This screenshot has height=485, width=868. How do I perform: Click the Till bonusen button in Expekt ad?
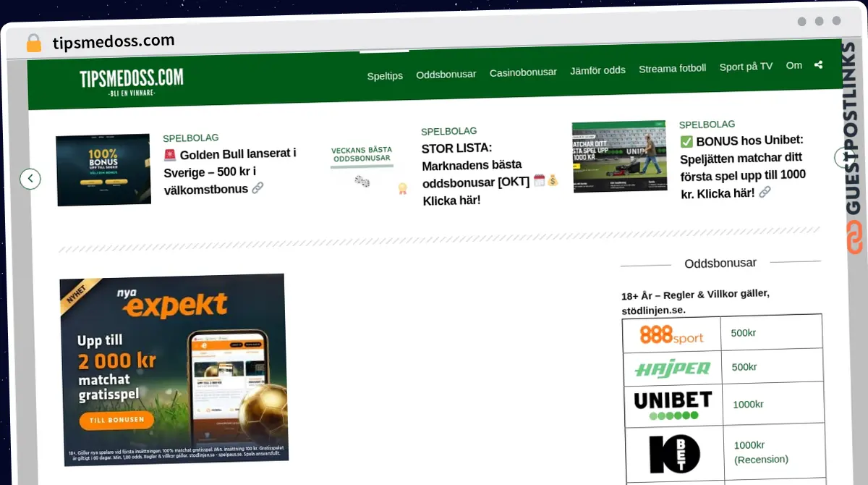tap(116, 420)
